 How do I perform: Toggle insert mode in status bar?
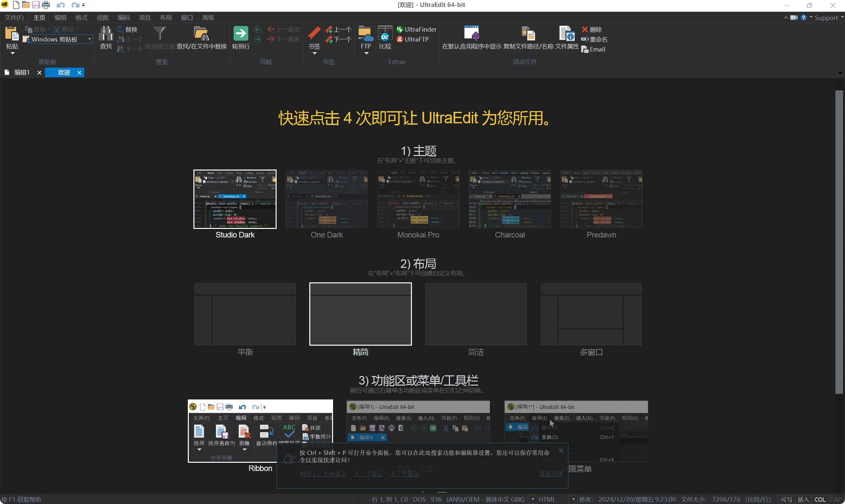[803, 499]
